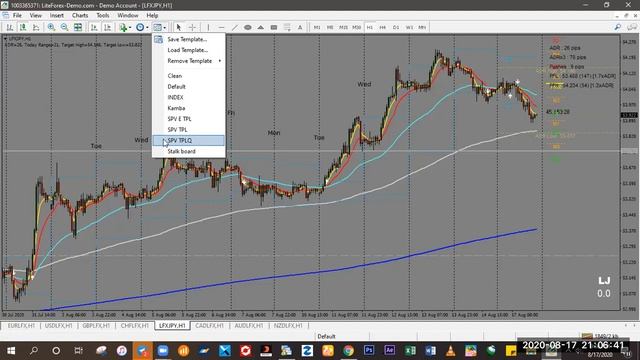Open the Indicators list button
The height and width of the screenshot is (360, 640).
pos(123,27)
